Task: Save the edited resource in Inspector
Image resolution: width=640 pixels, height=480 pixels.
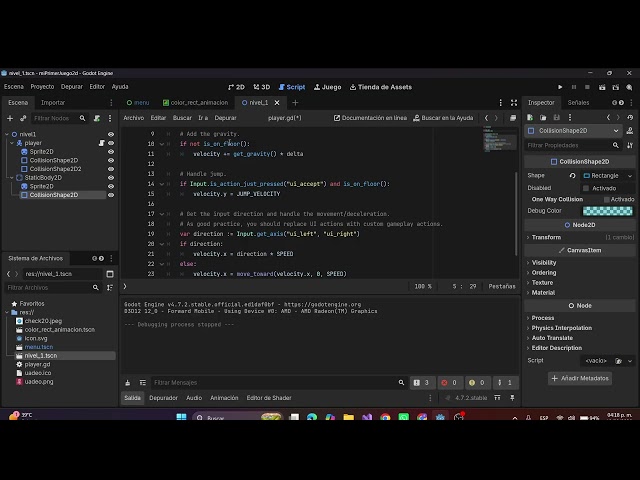Action: pyautogui.click(x=556, y=118)
